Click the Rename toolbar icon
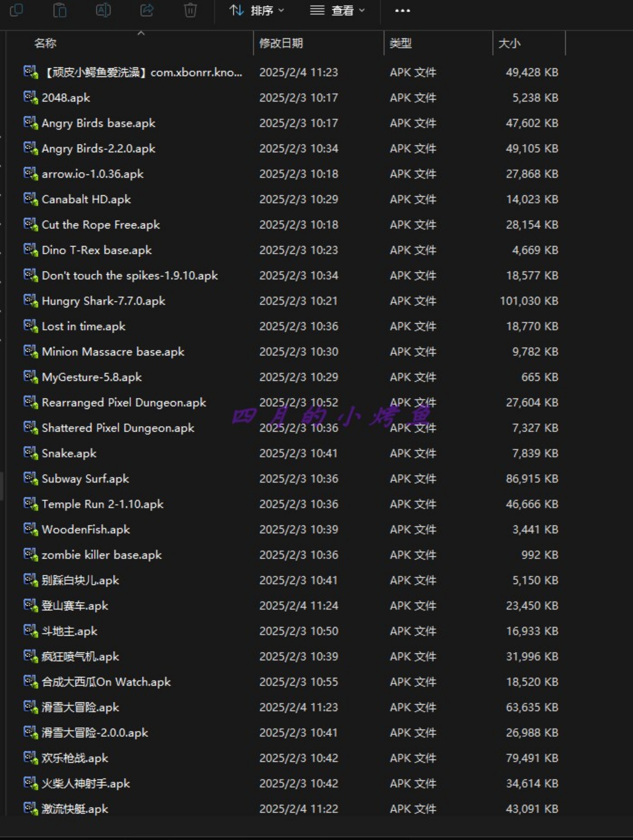The height and width of the screenshot is (840, 633). click(103, 10)
